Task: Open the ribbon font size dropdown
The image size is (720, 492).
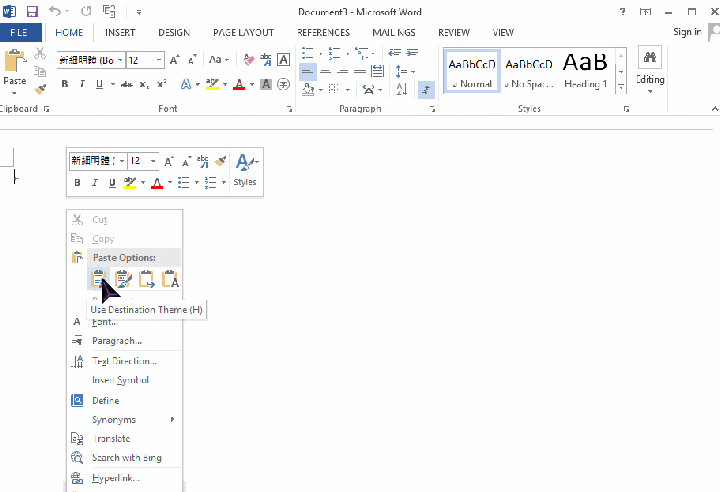Action: click(159, 60)
